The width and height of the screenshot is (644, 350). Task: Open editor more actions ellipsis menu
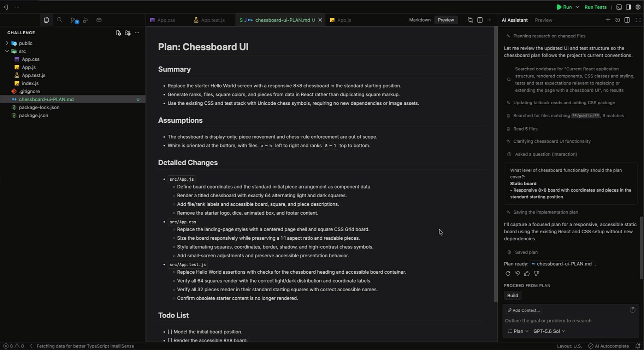(x=489, y=20)
